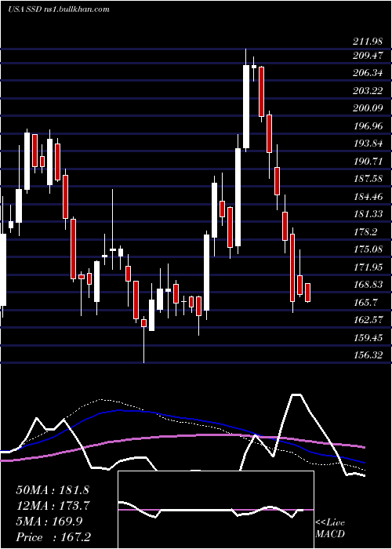Select the 159.45 price axis label
The width and height of the screenshot is (392, 549).
(x=368, y=337)
